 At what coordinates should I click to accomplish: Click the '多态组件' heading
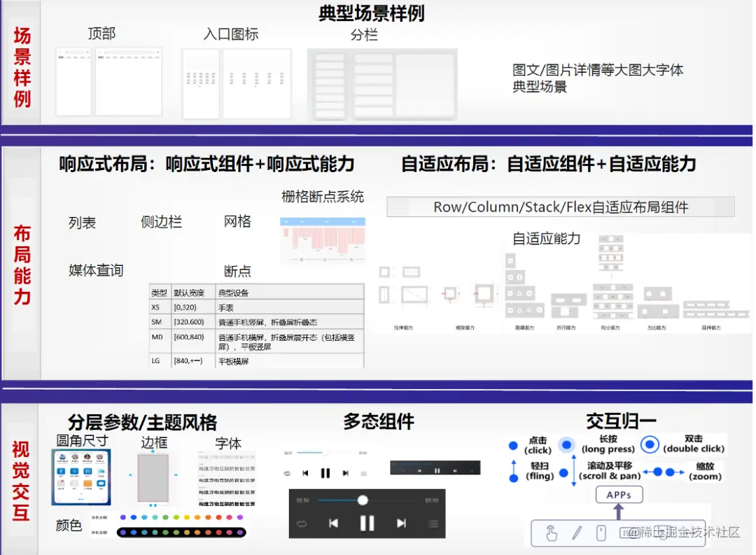tap(379, 421)
